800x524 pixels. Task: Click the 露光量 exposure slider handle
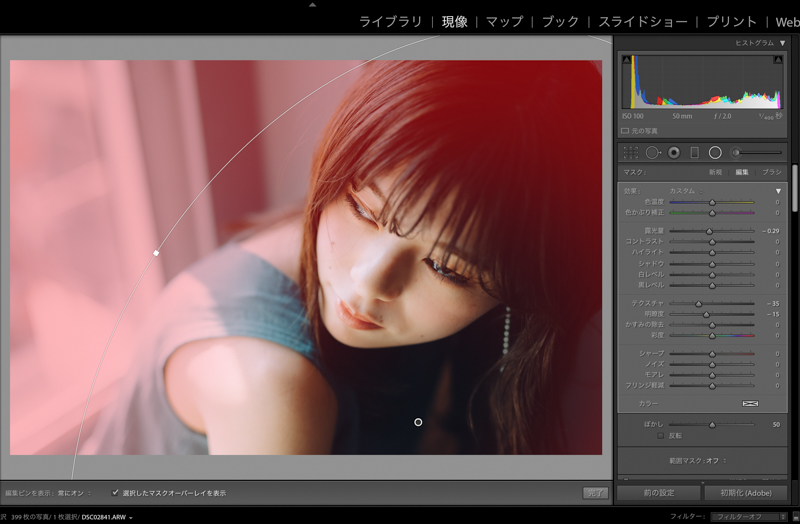709,231
